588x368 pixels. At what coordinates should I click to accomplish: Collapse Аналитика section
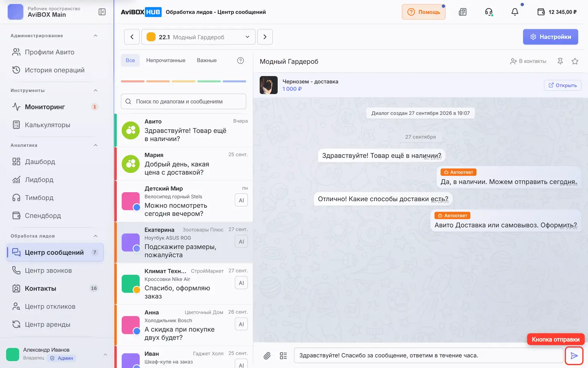(96, 145)
